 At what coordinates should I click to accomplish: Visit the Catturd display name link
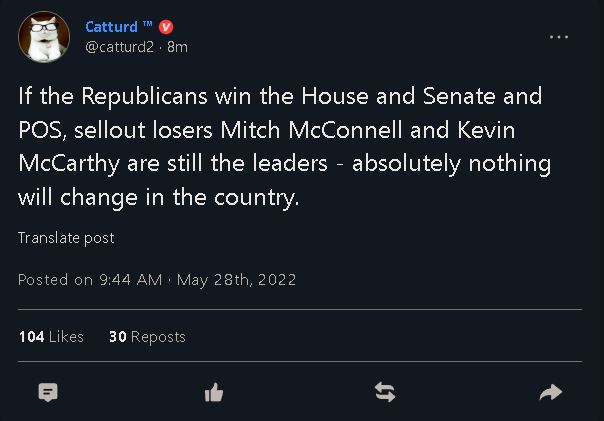pyautogui.click(x=111, y=27)
